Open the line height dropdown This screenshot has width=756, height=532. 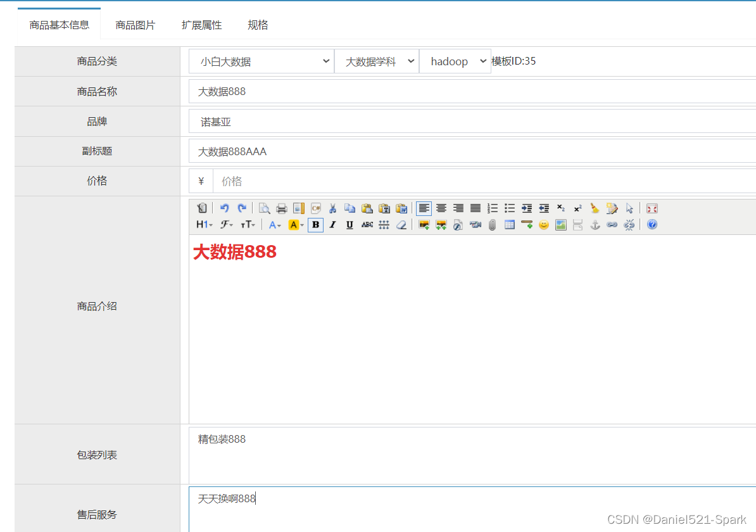(384, 224)
